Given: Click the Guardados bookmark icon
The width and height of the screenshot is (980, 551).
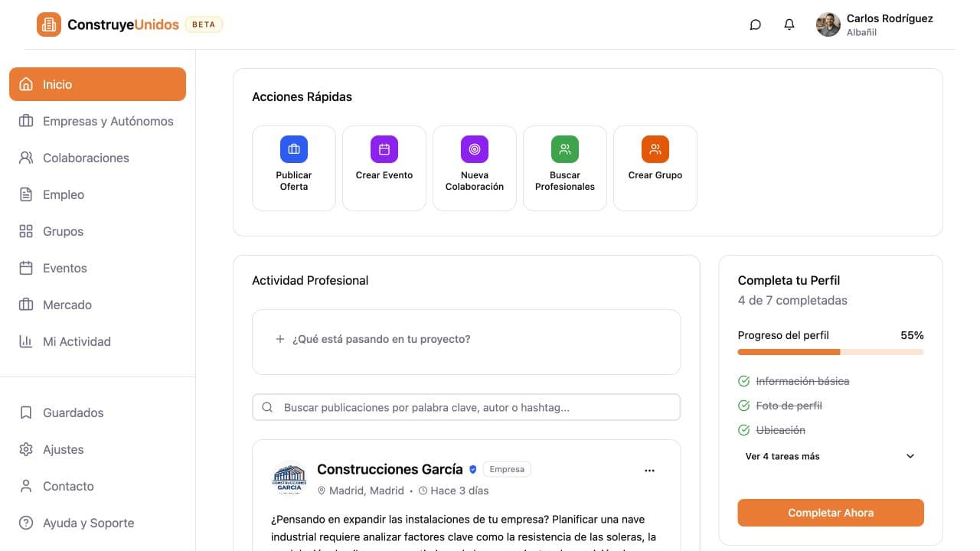Looking at the screenshot, I should pos(26,412).
